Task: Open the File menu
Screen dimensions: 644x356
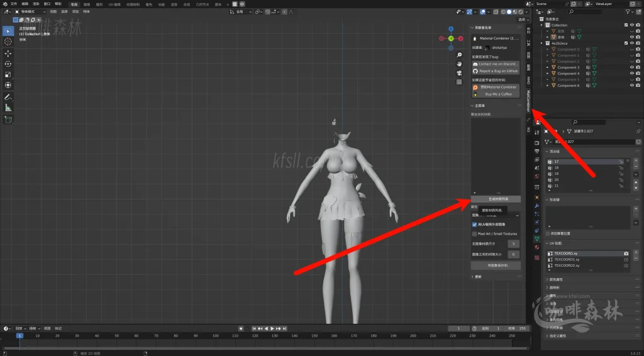Action: click(x=14, y=4)
